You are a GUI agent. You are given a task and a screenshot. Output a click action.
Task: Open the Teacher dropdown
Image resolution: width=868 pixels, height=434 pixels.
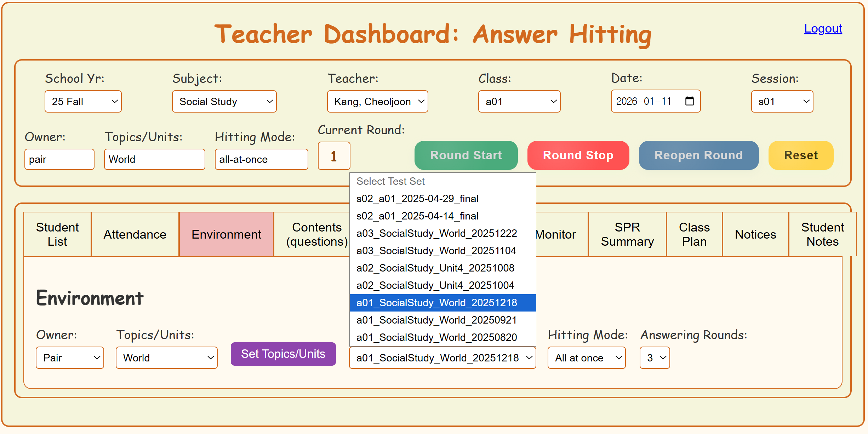click(x=377, y=102)
